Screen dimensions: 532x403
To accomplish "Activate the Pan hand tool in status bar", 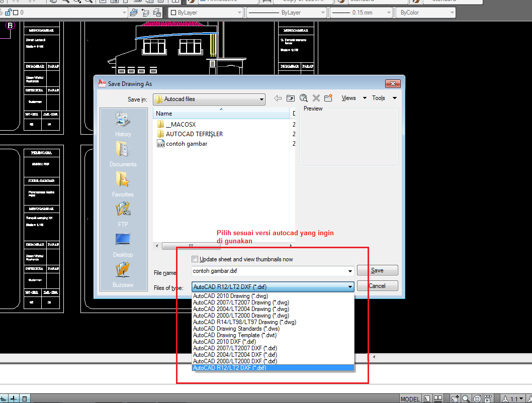I will (x=455, y=399).
